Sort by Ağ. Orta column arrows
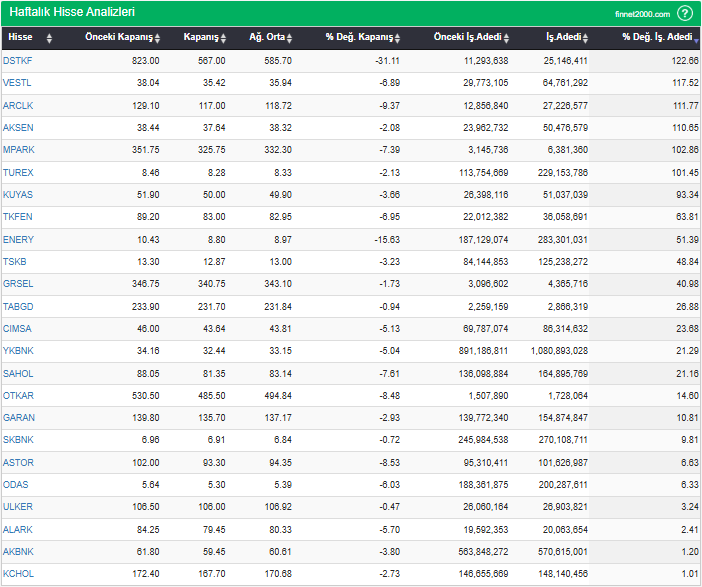The width and height of the screenshot is (702, 587). [290, 38]
